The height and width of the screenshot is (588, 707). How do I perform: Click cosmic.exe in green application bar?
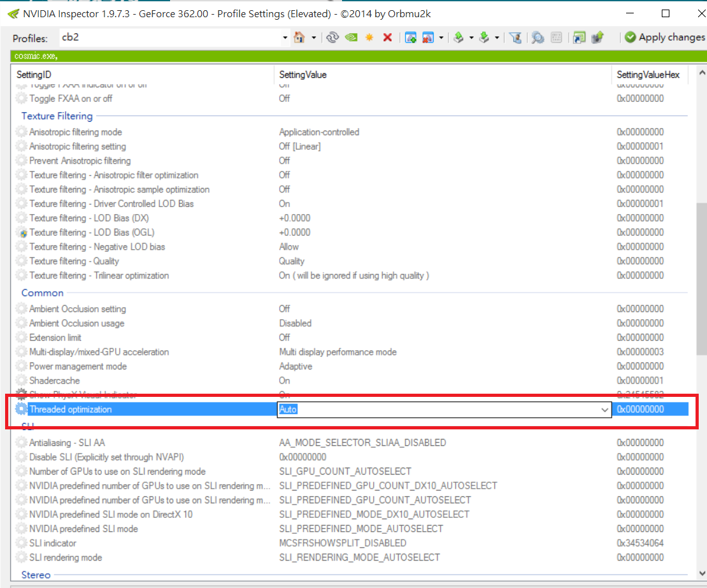pos(35,56)
